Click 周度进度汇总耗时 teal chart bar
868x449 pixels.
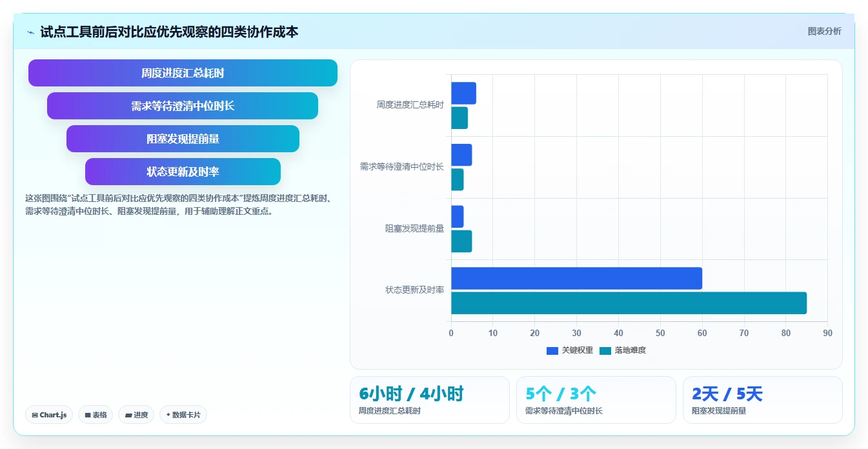point(459,118)
